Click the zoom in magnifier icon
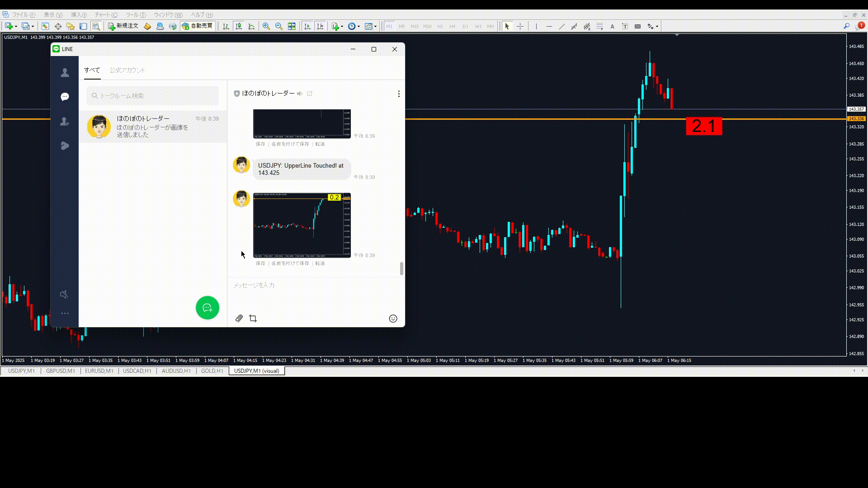The width and height of the screenshot is (868, 488). click(x=266, y=26)
